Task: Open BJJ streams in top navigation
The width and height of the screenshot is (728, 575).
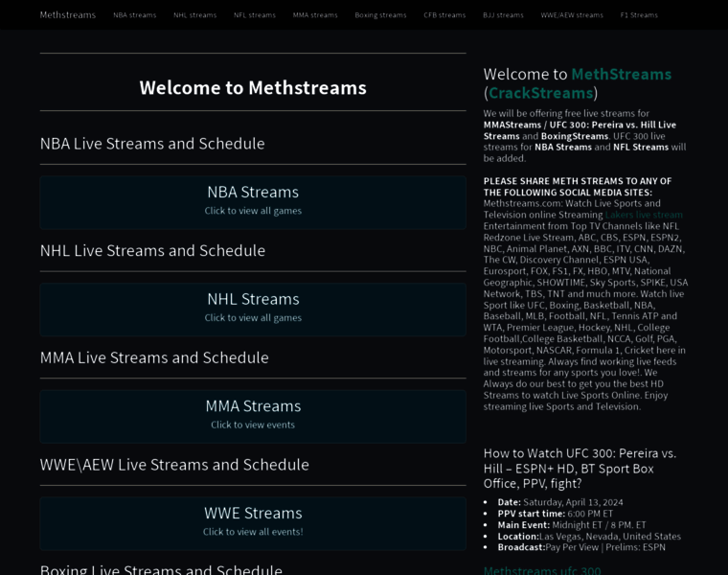Action: [503, 15]
